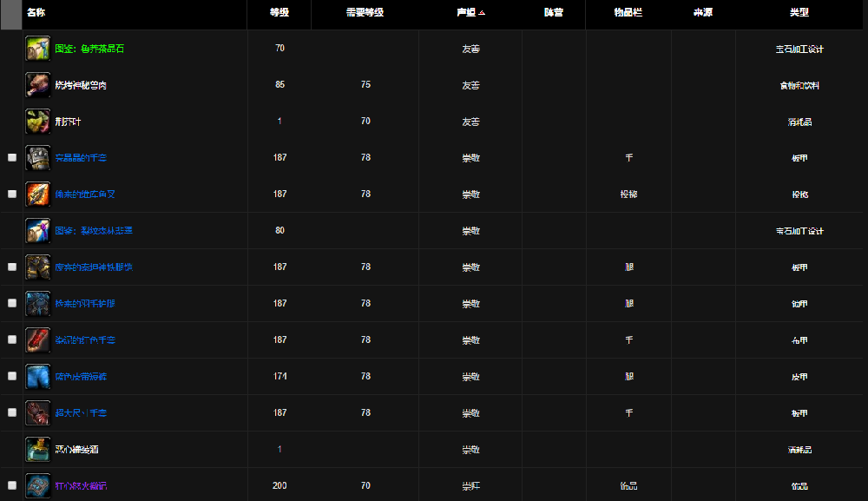Sort by the 需要等级 column header
This screenshot has height=501, width=868.
(365, 13)
